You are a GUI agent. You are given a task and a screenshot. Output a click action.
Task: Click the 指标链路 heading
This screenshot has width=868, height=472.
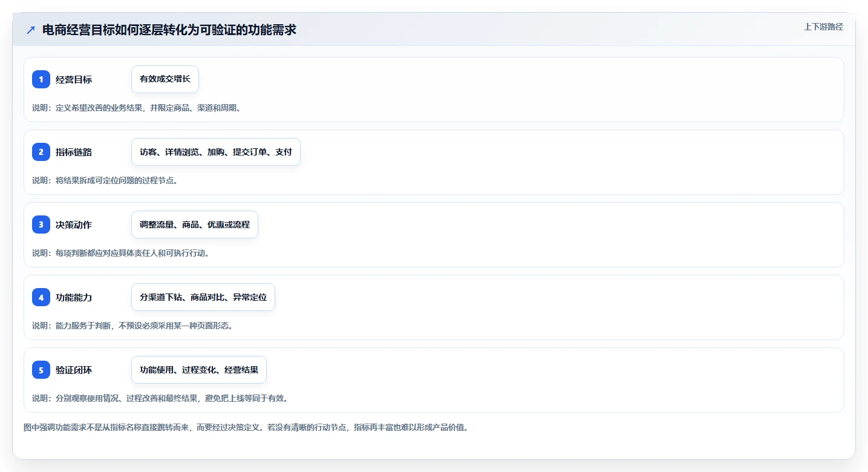[74, 152]
